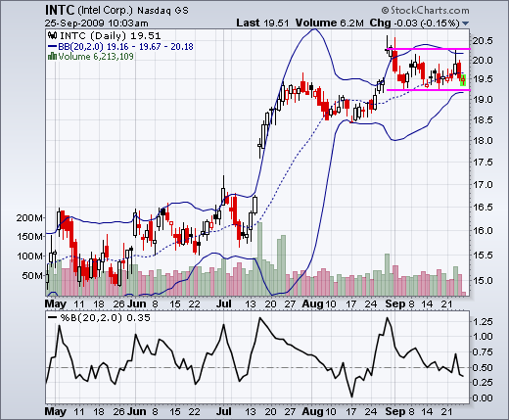The width and height of the screenshot is (509, 420).
Task: Click the INTC ticker symbol title
Action: [60, 11]
